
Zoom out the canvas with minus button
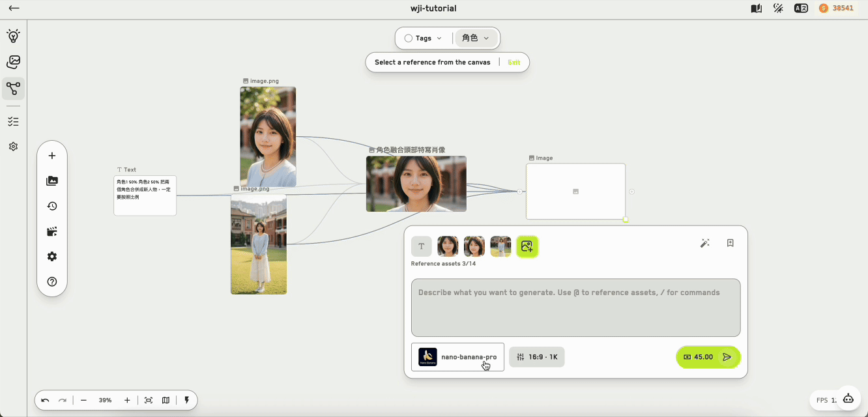83,400
